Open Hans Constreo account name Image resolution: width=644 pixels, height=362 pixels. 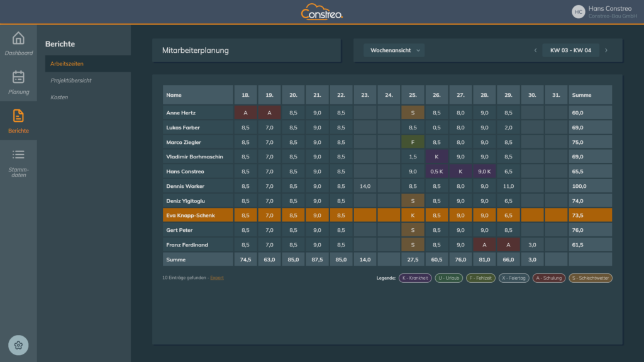610,9
